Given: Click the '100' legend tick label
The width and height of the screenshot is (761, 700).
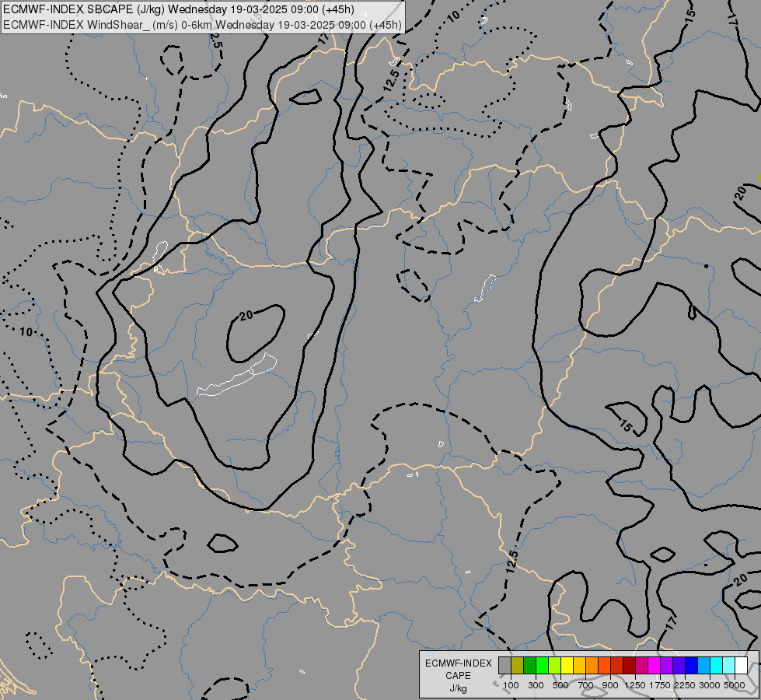Looking at the screenshot, I should point(511,685).
